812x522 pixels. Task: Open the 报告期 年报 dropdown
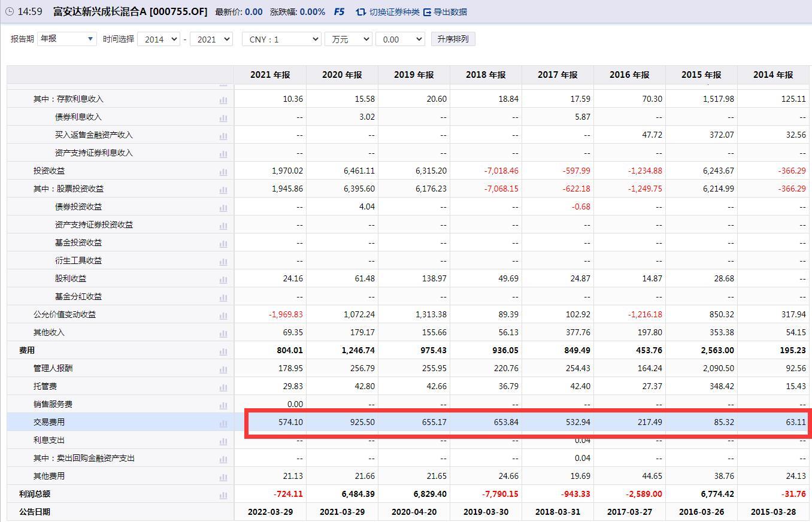point(66,39)
